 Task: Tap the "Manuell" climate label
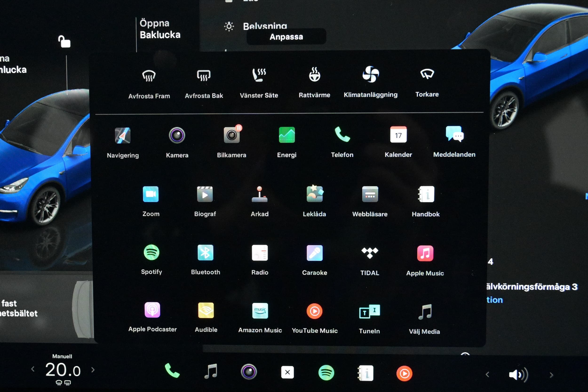[x=62, y=356]
